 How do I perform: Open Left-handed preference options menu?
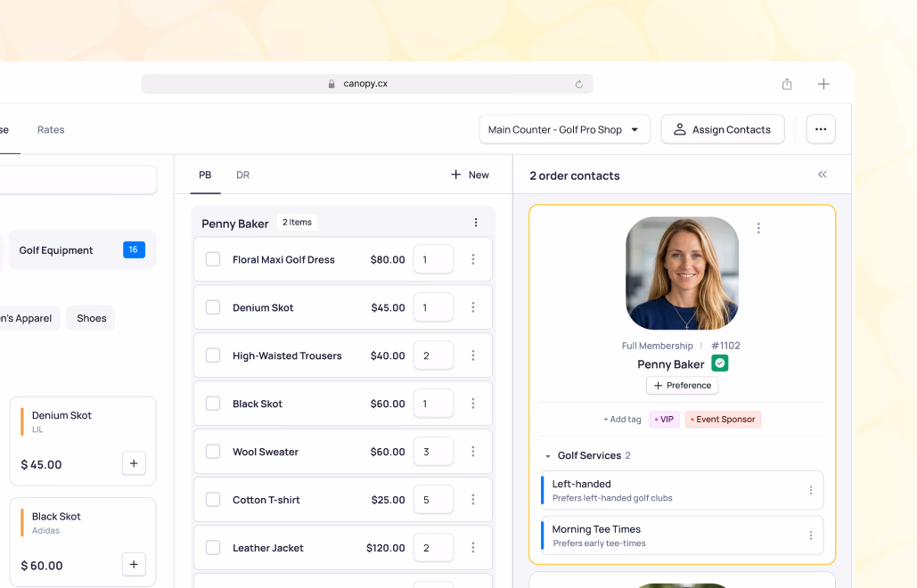[811, 490]
